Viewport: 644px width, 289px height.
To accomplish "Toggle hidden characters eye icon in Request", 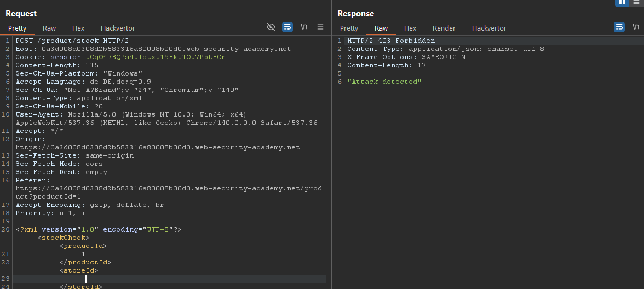I will pos(271,27).
